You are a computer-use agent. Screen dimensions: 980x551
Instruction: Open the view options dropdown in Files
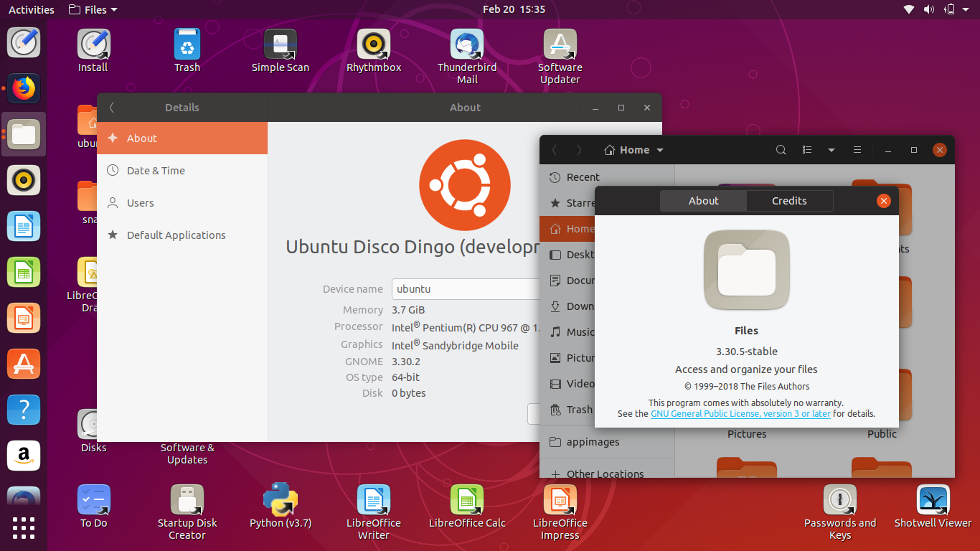(831, 150)
